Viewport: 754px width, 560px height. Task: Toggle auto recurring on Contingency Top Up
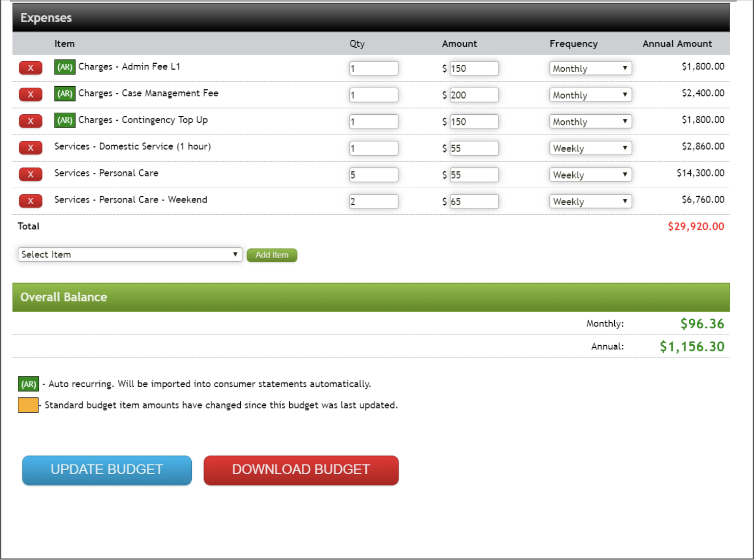[65, 120]
